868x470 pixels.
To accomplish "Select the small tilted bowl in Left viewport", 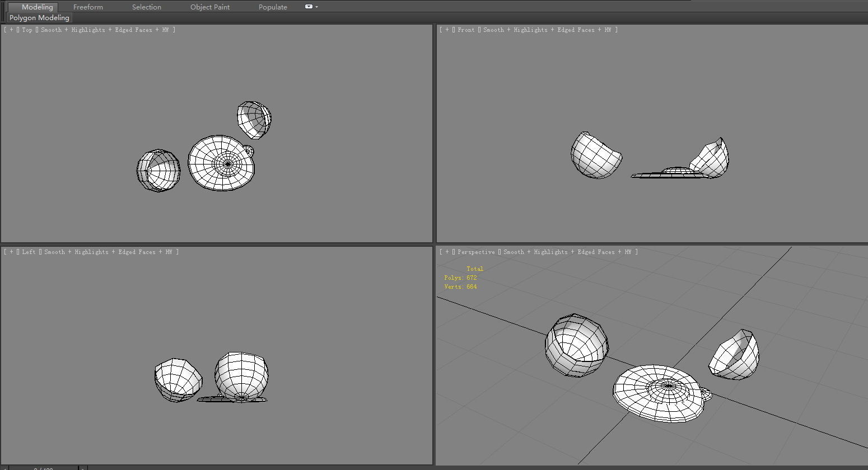I will 178,380.
